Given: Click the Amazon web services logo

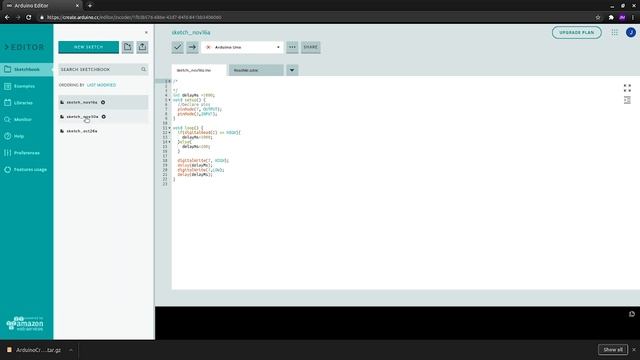Looking at the screenshot, I should [x=24, y=323].
